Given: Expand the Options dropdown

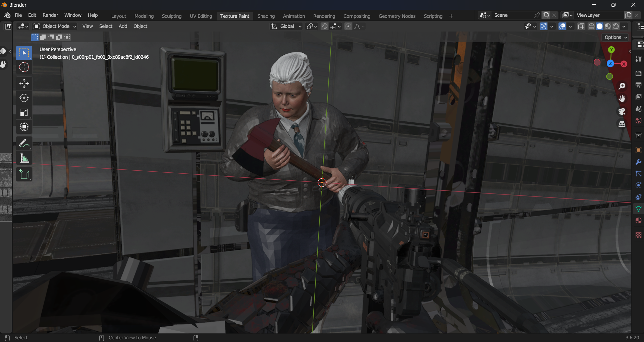Looking at the screenshot, I should pos(616,38).
